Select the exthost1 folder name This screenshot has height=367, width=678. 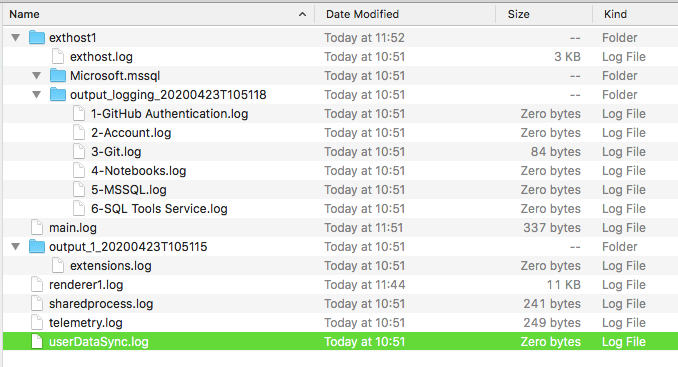[73, 38]
